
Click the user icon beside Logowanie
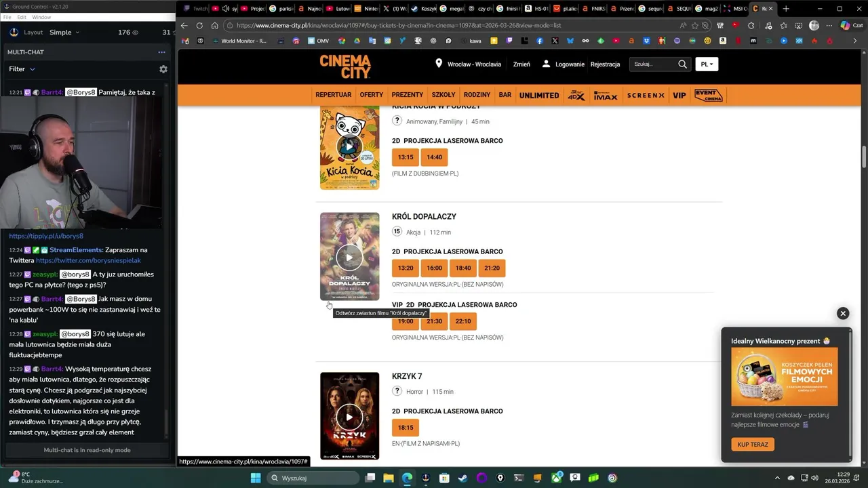pos(546,64)
